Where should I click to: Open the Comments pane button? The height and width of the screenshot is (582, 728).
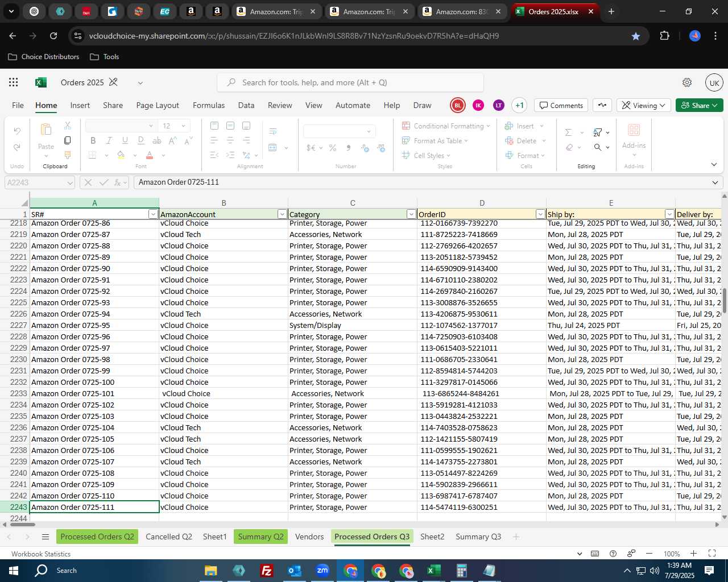(x=561, y=105)
